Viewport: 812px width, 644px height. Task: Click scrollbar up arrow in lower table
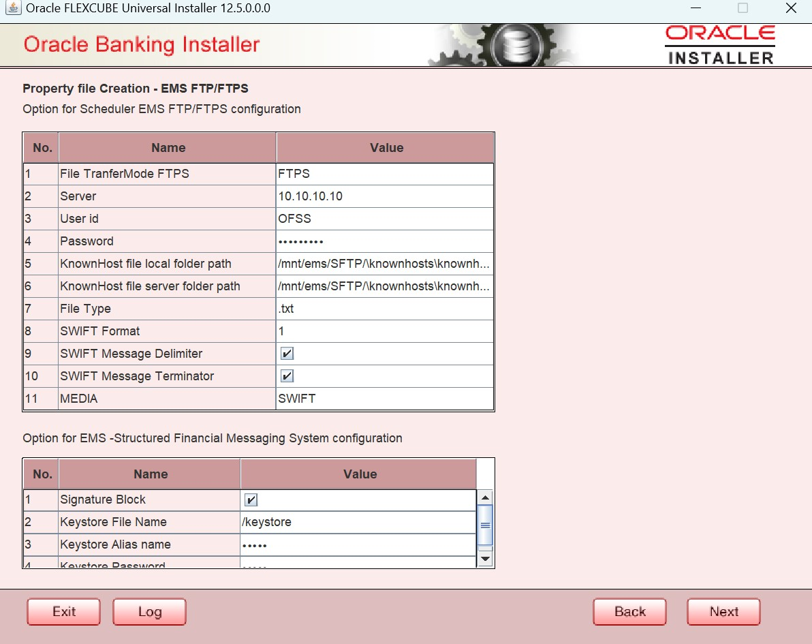click(x=485, y=497)
